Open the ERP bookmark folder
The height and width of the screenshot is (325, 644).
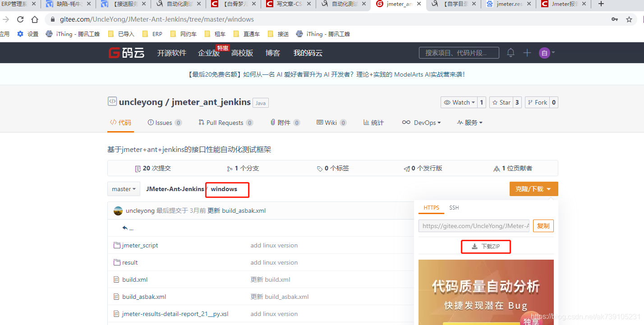(152, 34)
